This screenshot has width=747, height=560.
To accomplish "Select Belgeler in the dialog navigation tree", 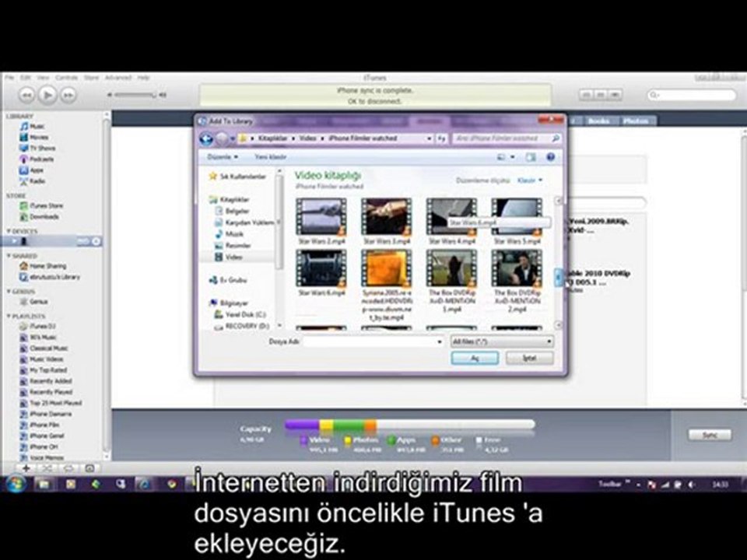I will coord(233,211).
